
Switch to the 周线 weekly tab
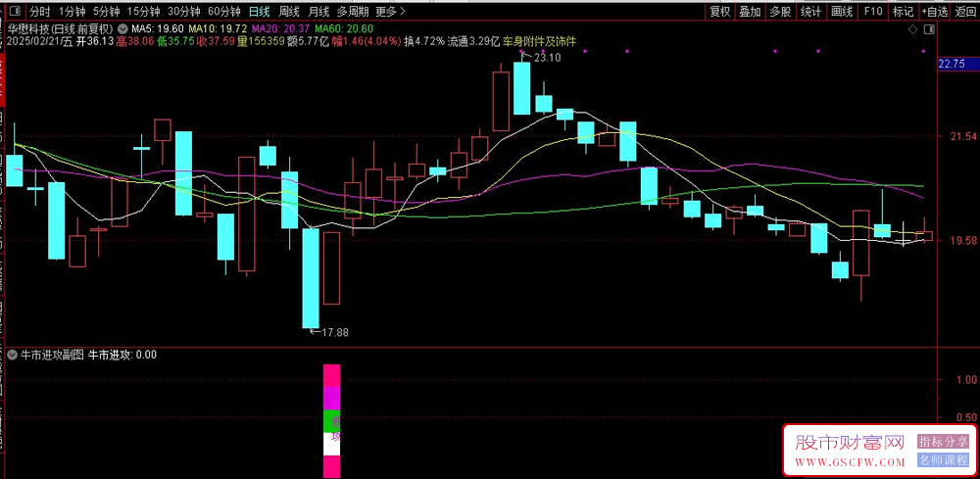pyautogui.click(x=289, y=11)
